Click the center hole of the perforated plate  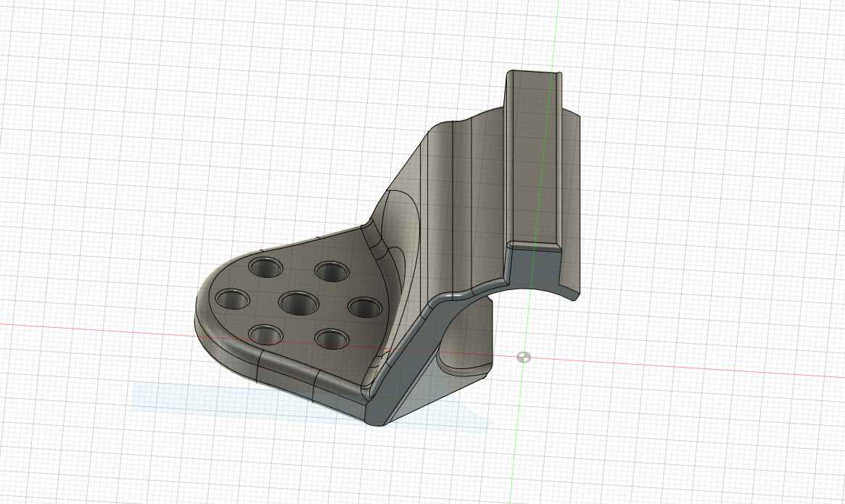pos(300,302)
